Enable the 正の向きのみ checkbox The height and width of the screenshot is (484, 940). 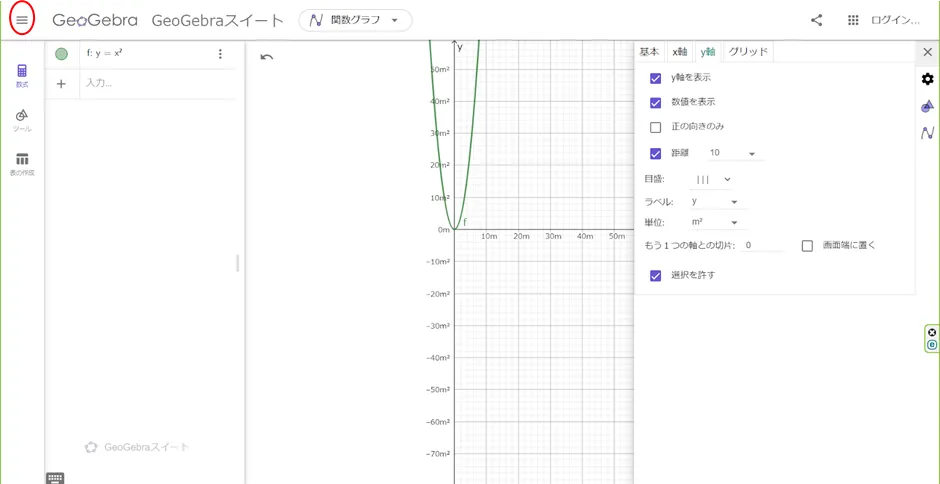(656, 127)
